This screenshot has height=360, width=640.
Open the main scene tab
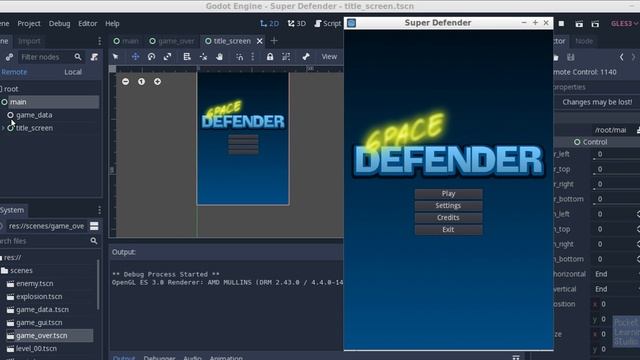(x=126, y=41)
